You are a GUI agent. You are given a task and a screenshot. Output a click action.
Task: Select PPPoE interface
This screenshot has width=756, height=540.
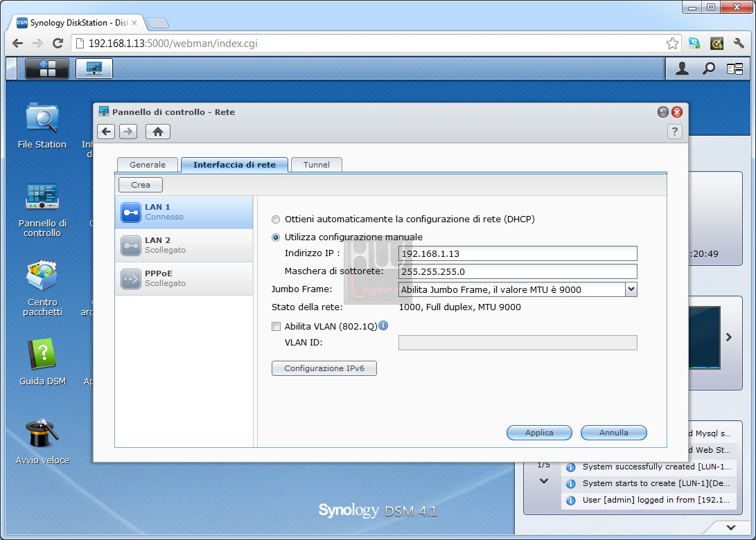pyautogui.click(x=184, y=278)
